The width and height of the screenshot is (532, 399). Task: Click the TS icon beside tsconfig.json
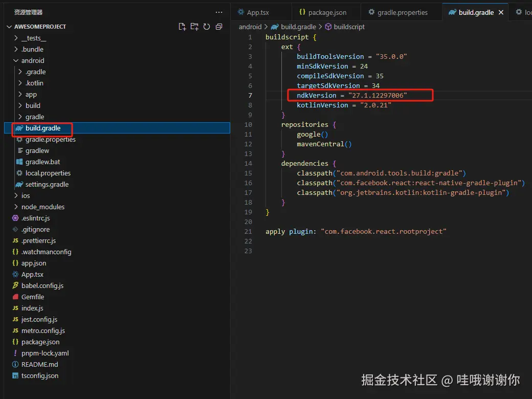point(15,375)
